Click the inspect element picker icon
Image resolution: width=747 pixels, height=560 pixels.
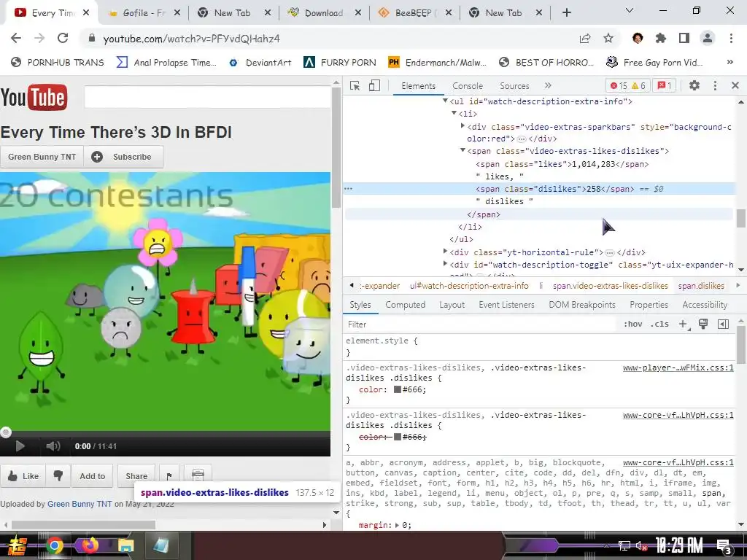(355, 86)
